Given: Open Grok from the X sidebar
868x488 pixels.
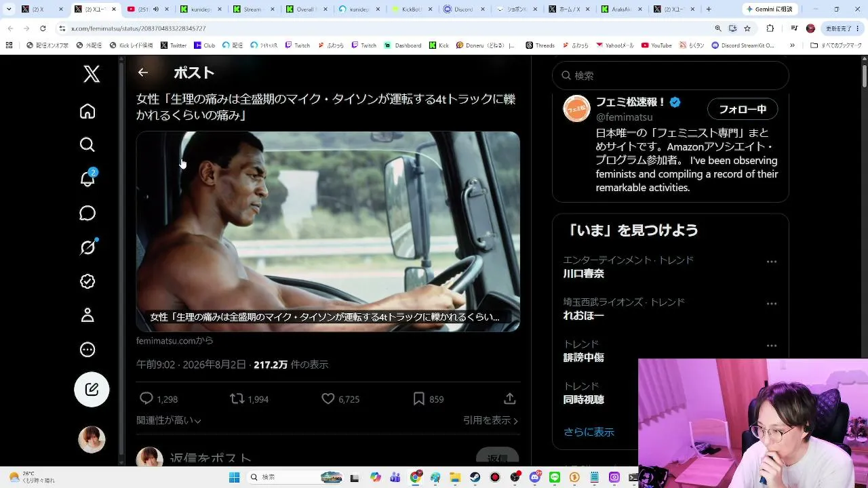Looking at the screenshot, I should tap(87, 247).
